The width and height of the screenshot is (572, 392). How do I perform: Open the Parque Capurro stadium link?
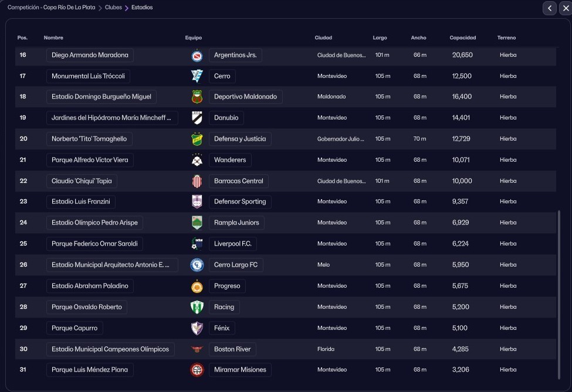pyautogui.click(x=75, y=328)
